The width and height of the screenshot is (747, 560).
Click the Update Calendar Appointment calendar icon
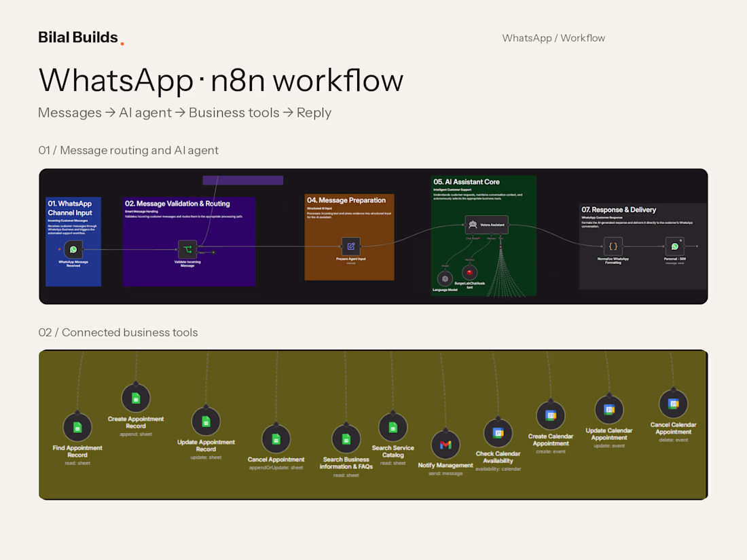point(609,410)
